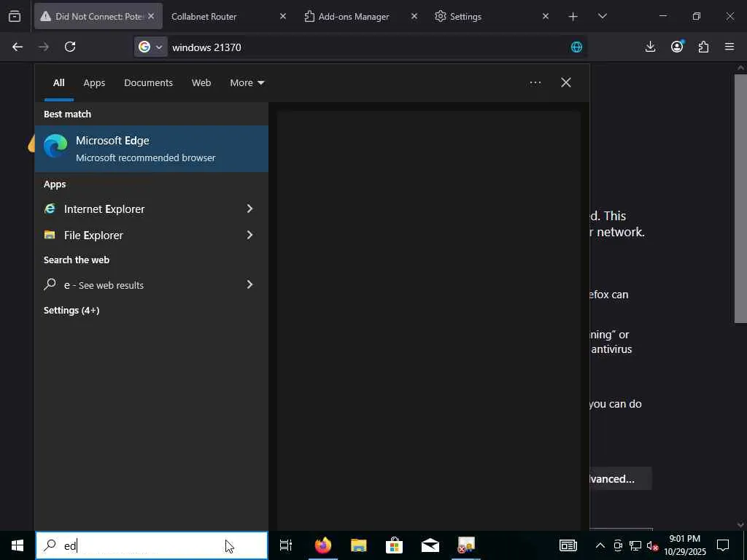This screenshot has height=560, width=747.
Task: Open the Firefox downloads panel
Action: [650, 47]
